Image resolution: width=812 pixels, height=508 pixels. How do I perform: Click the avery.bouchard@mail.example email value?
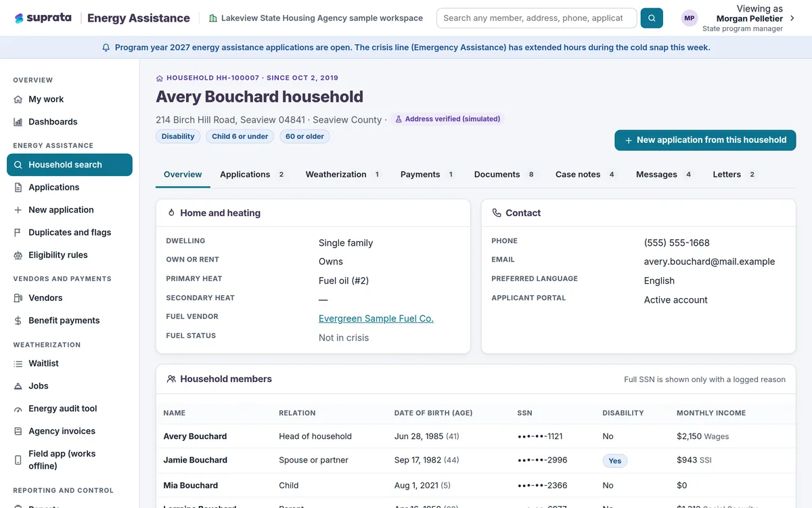pos(710,261)
